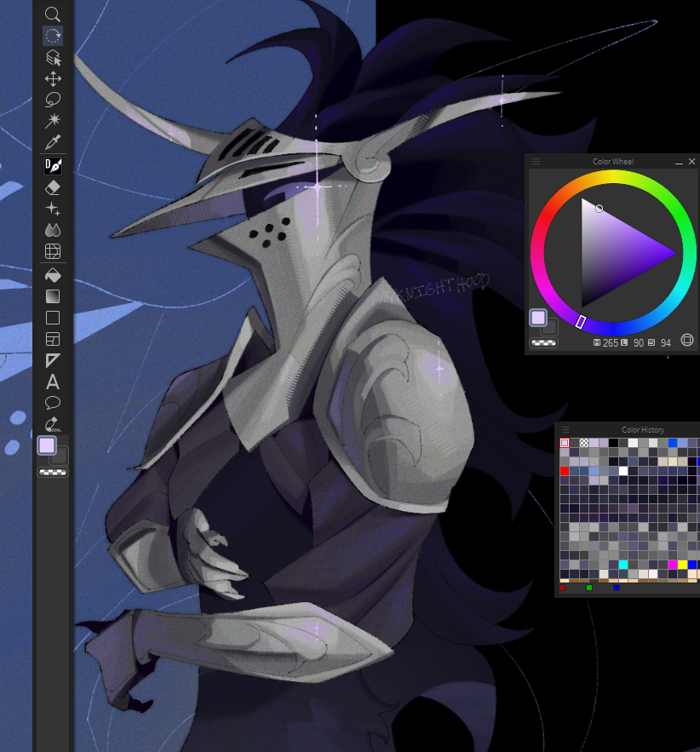Choose the Gradient tool
This screenshot has height=752, width=700.
(x=53, y=296)
